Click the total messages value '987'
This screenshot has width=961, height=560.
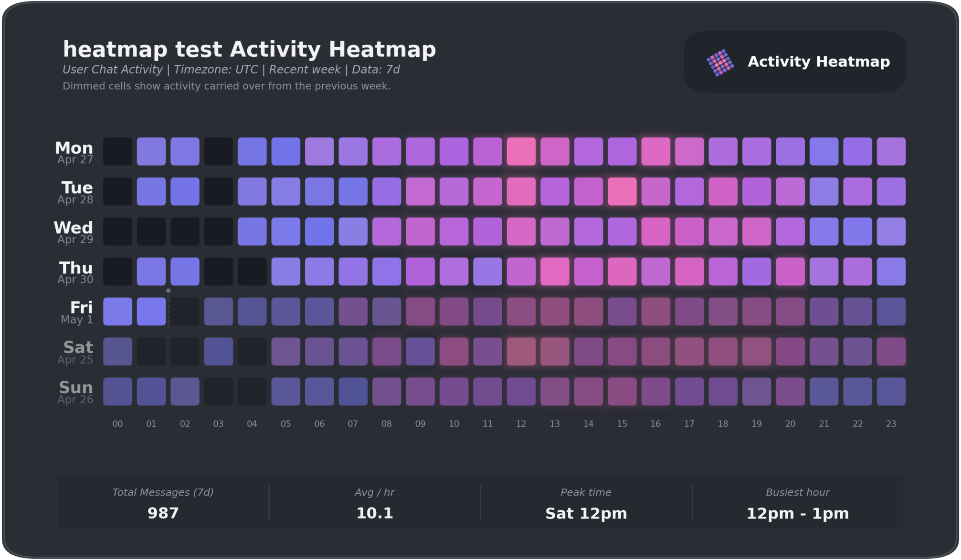(163, 513)
